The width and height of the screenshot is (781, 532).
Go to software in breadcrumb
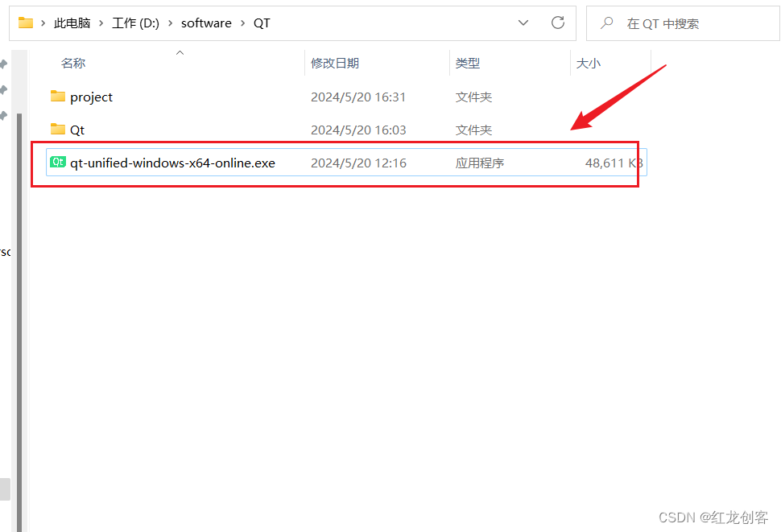206,23
